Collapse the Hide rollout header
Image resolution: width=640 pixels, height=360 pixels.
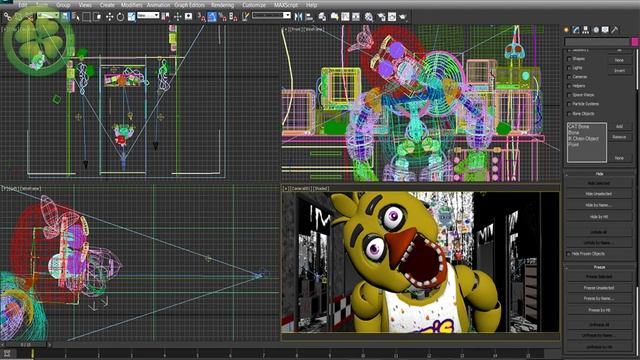click(x=599, y=174)
